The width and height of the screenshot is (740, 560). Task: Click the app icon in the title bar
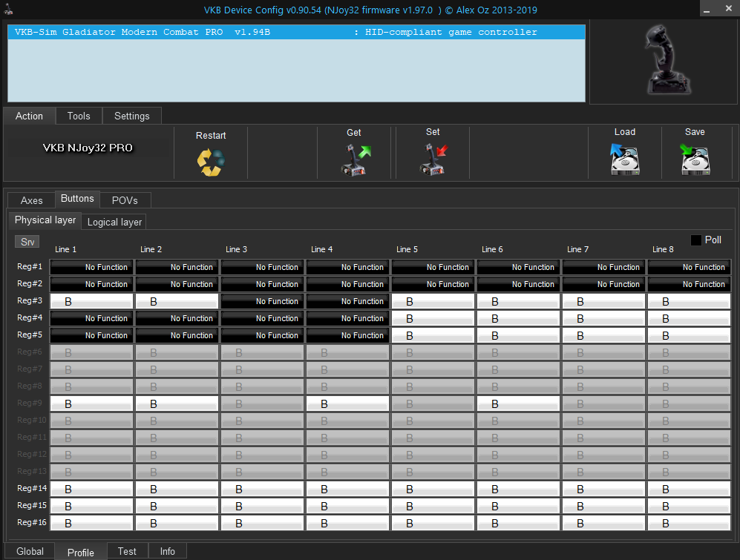click(x=8, y=9)
